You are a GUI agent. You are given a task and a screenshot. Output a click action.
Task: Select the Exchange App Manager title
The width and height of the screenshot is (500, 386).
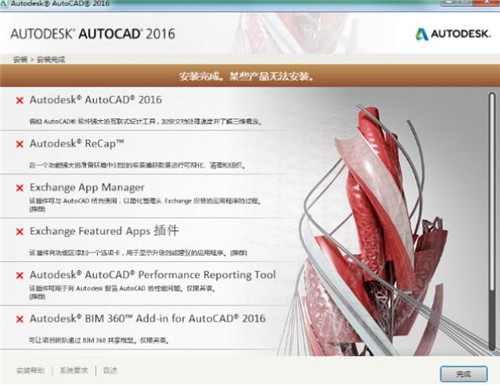87,187
